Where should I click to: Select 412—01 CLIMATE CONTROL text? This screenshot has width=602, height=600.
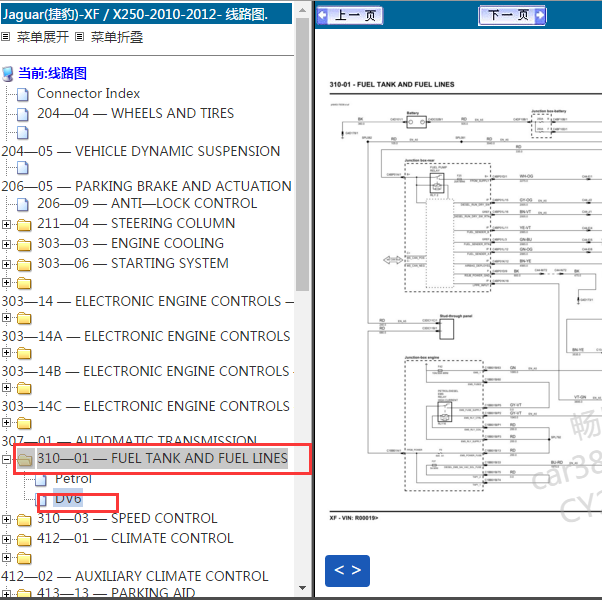pos(135,539)
